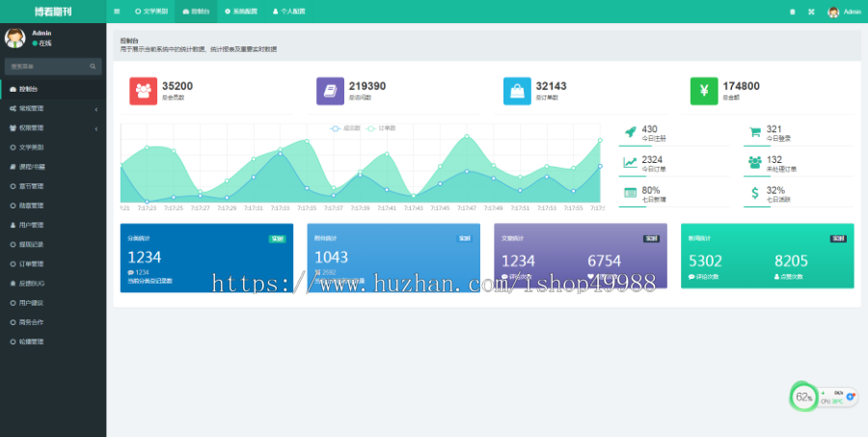
Task: Open 轮播管理 in the sidebar menu
Action: (53, 341)
